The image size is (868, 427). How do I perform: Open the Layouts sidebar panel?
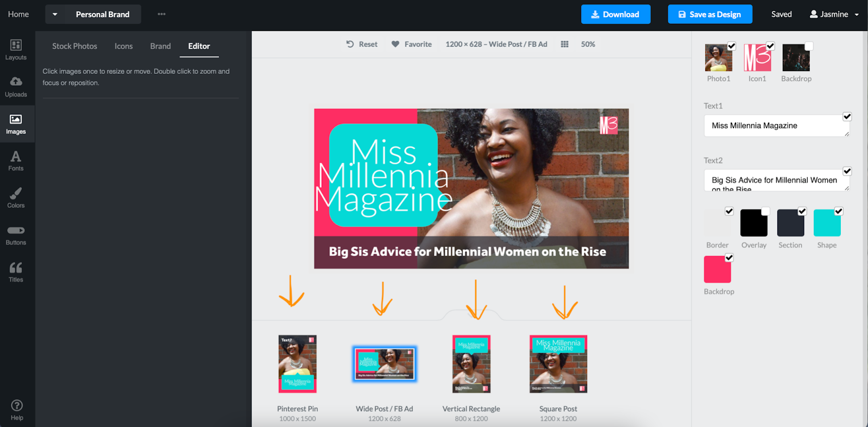coord(16,49)
